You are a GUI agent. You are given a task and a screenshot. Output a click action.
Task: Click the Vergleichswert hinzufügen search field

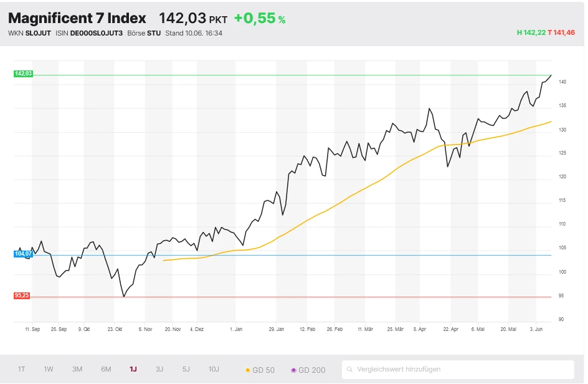[411, 370]
